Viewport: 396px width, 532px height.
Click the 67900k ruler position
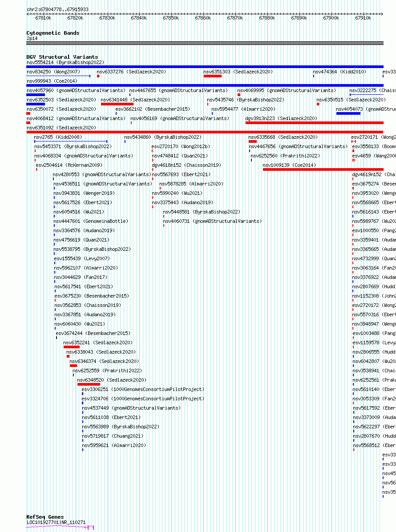tap(331, 18)
